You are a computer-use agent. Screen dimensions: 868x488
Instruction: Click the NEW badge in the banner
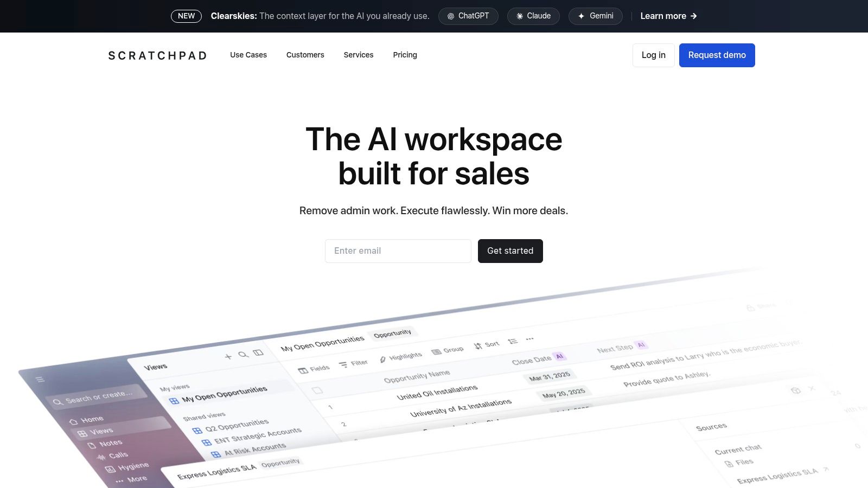click(186, 16)
